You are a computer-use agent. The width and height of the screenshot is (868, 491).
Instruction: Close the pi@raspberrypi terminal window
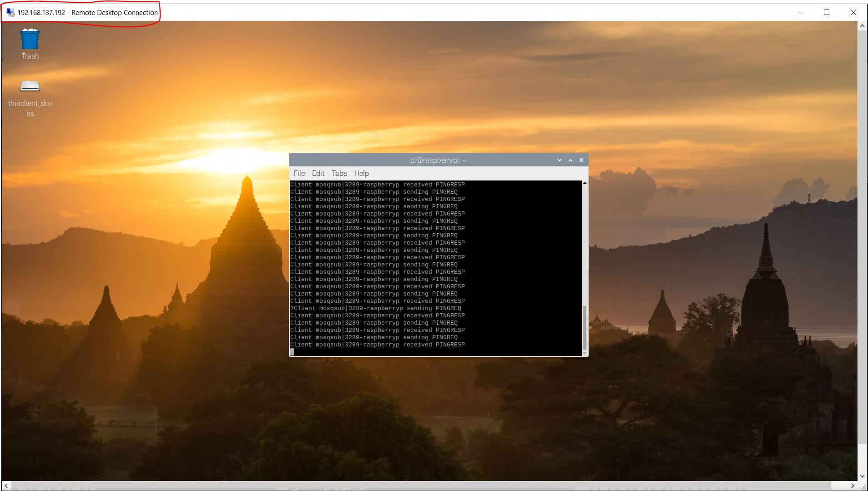click(581, 160)
